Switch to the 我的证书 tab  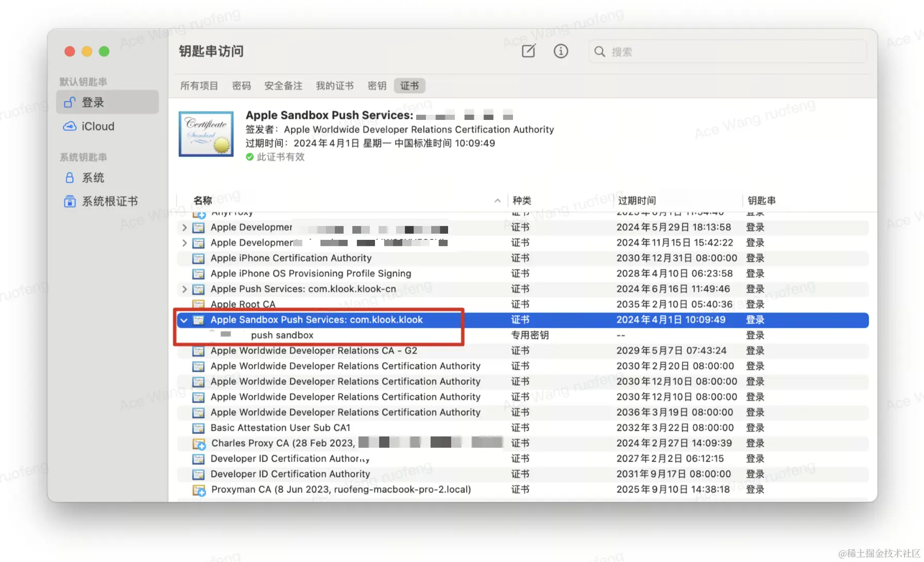(x=335, y=86)
